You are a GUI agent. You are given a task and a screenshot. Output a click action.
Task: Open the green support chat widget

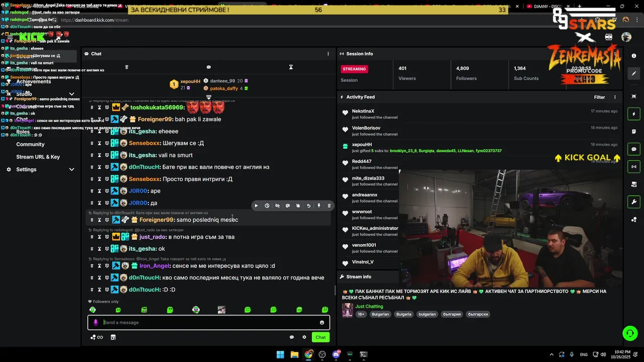pos(630,333)
